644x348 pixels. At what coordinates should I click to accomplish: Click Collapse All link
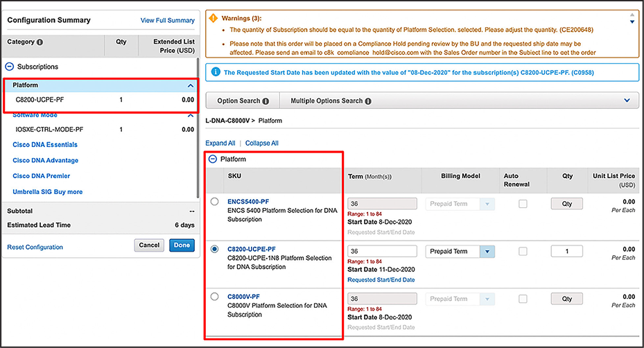[261, 143]
